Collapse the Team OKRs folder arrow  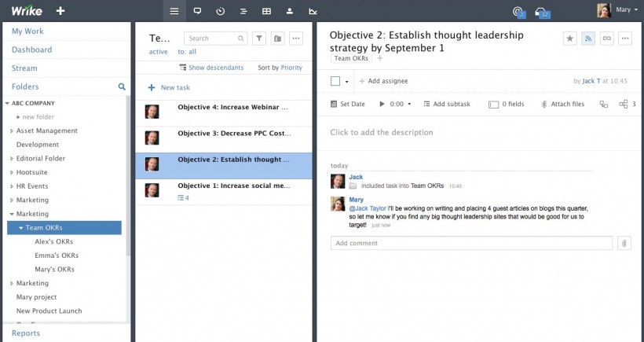coord(21,228)
